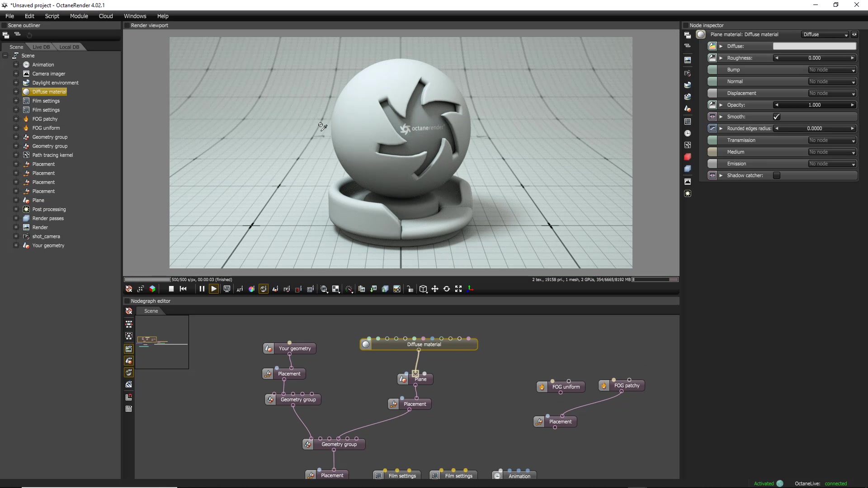Open the clay mode dropdown icon

tap(324, 289)
